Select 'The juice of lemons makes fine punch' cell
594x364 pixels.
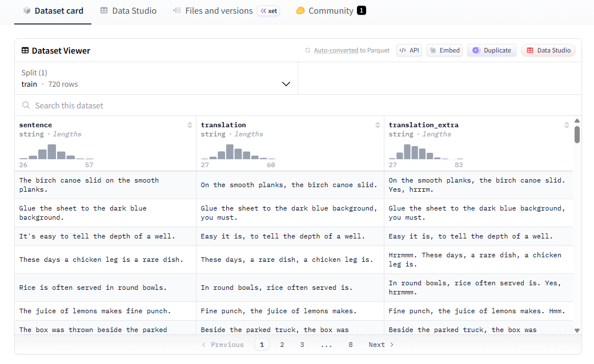[x=105, y=311]
